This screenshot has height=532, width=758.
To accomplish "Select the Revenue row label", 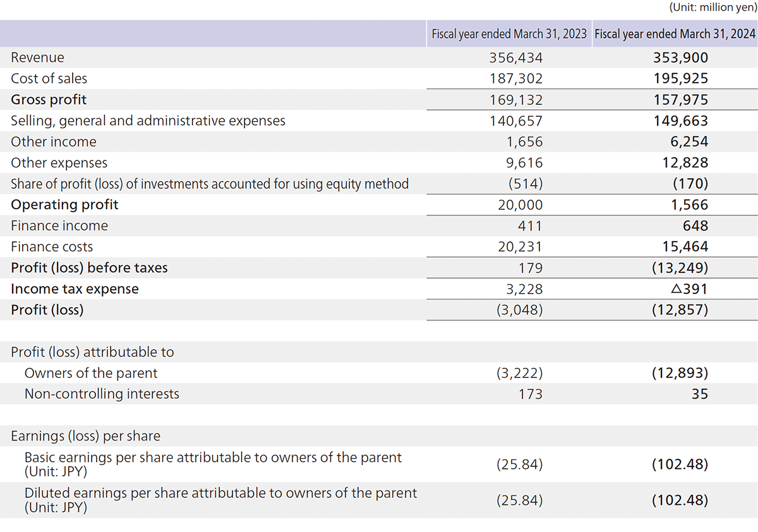I will pos(38,57).
